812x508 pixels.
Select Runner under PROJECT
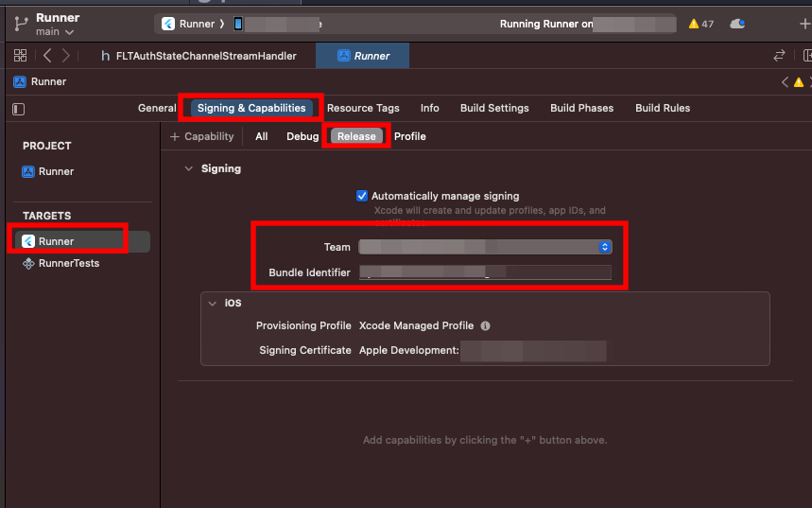tap(47, 171)
